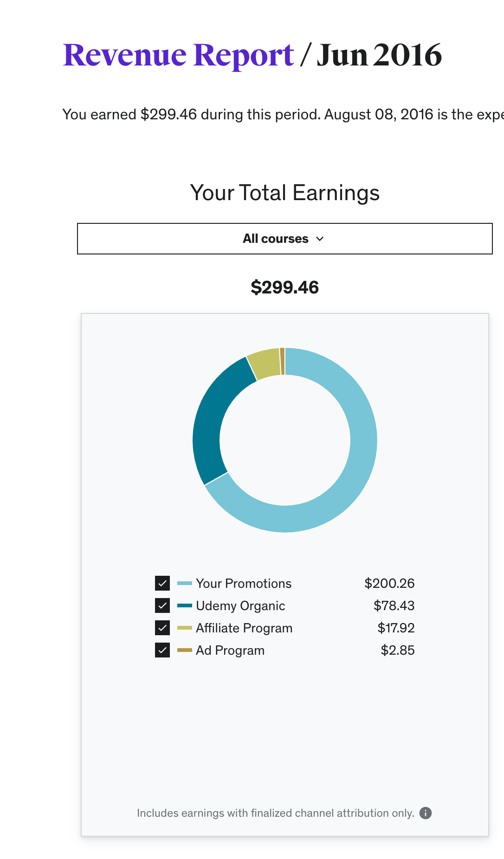Open the All courses dropdown
Image resolution: width=504 pixels, height=859 pixels.
(x=284, y=239)
